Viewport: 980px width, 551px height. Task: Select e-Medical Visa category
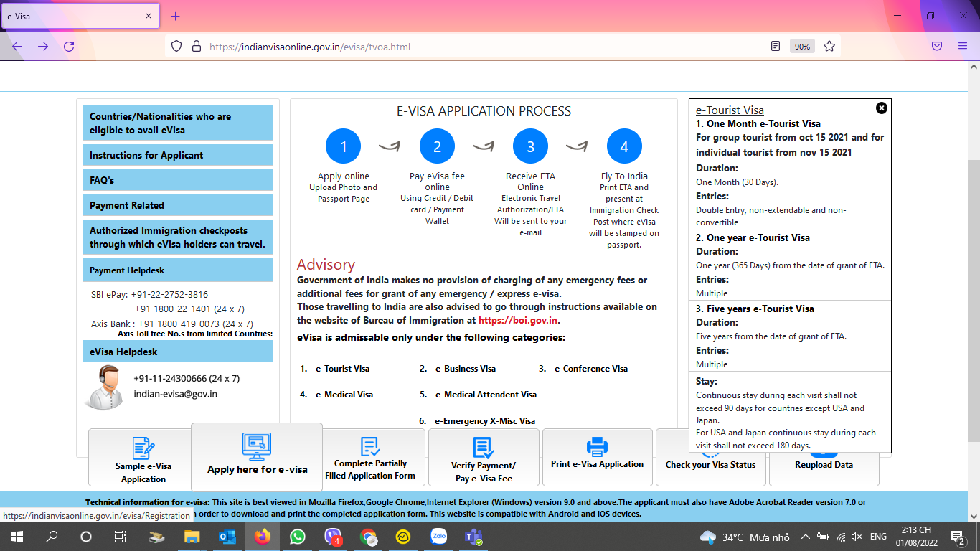click(344, 395)
